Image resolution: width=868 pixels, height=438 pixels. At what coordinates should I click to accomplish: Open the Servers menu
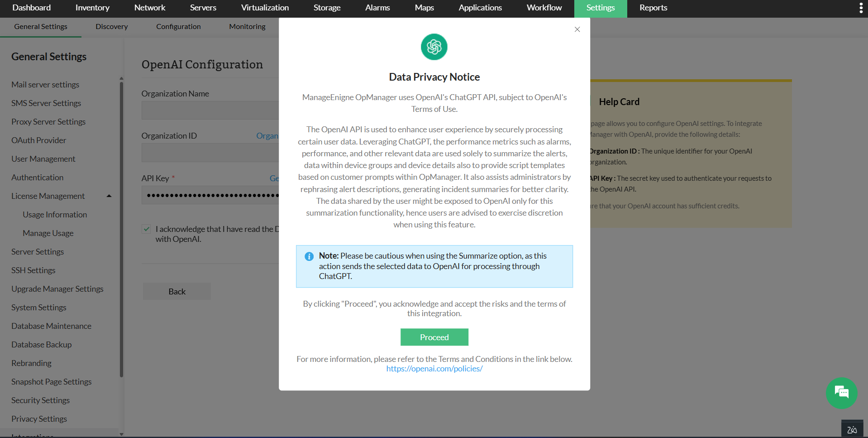tap(203, 8)
